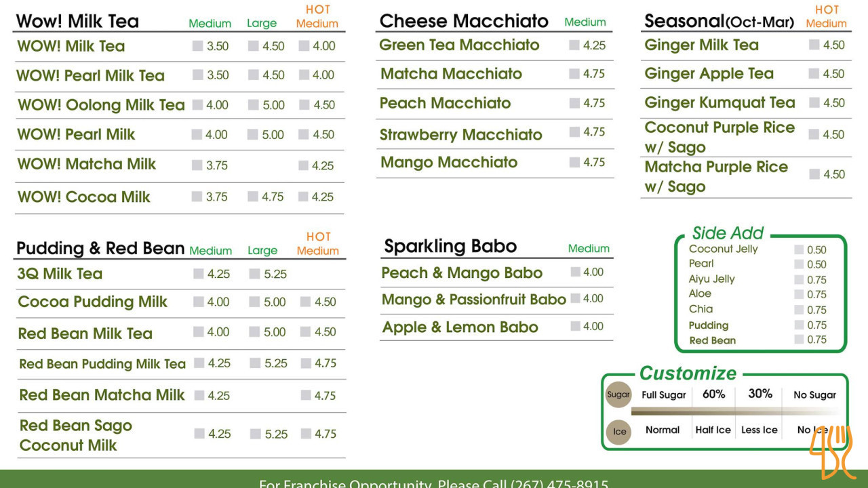
Task: Click the round Sugar badge
Action: [618, 394]
